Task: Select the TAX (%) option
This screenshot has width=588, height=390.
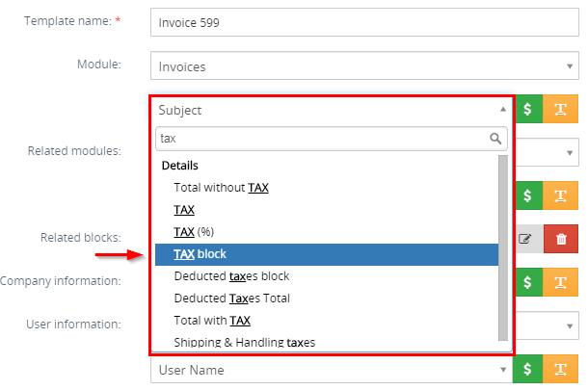Action: 194,232
